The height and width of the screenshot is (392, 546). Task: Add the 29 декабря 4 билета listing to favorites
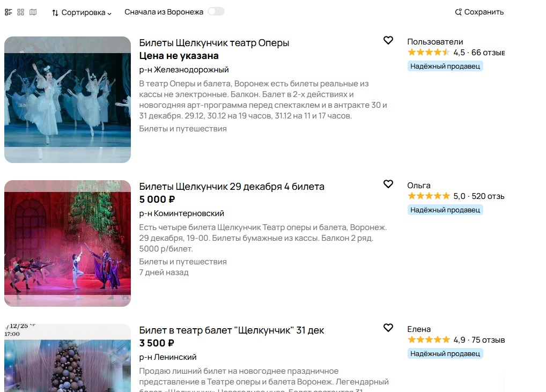[x=388, y=184]
